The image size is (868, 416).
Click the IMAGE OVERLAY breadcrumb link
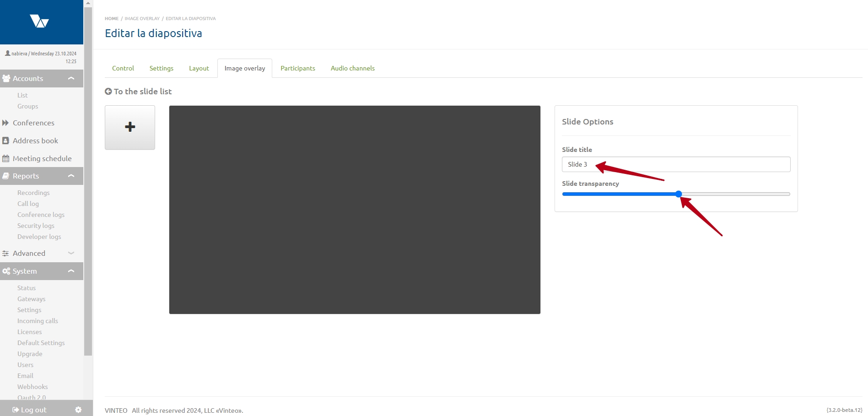(x=142, y=19)
